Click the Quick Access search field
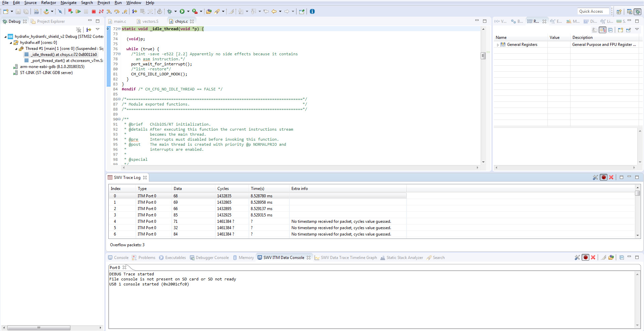 [592, 11]
